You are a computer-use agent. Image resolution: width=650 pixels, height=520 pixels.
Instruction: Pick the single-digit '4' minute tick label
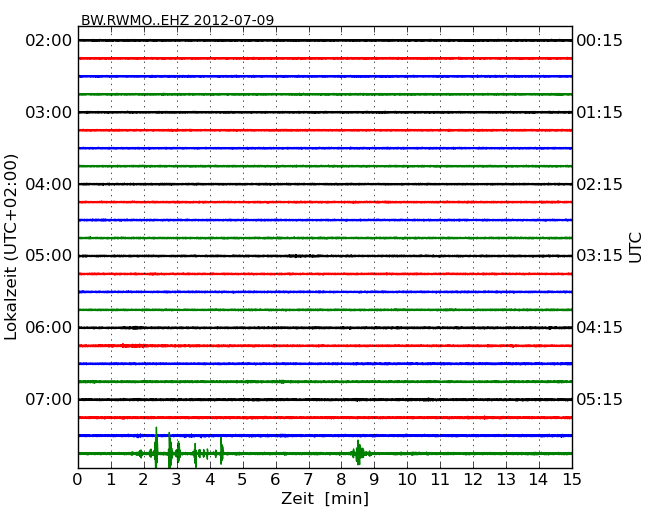(210, 479)
